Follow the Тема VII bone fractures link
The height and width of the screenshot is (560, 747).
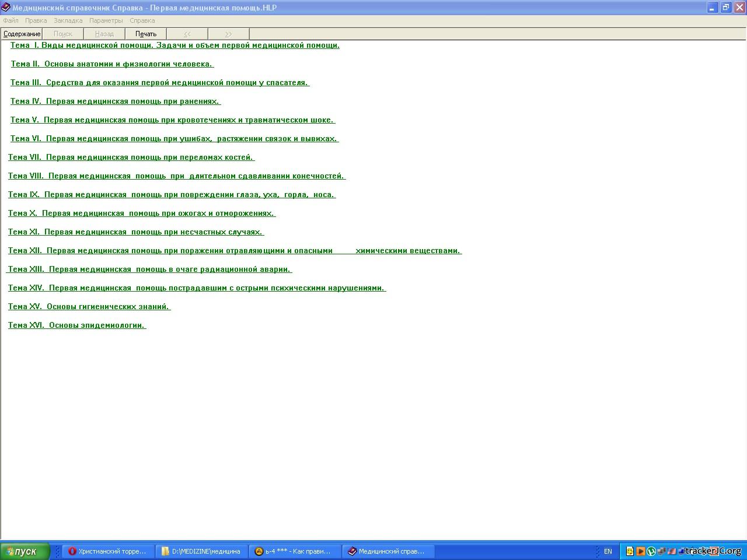pos(131,157)
